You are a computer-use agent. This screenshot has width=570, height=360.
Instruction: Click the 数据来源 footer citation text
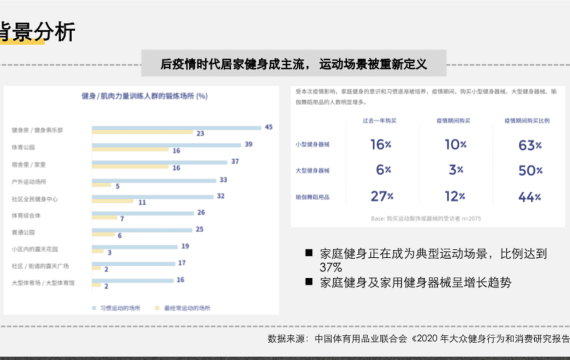click(x=419, y=339)
